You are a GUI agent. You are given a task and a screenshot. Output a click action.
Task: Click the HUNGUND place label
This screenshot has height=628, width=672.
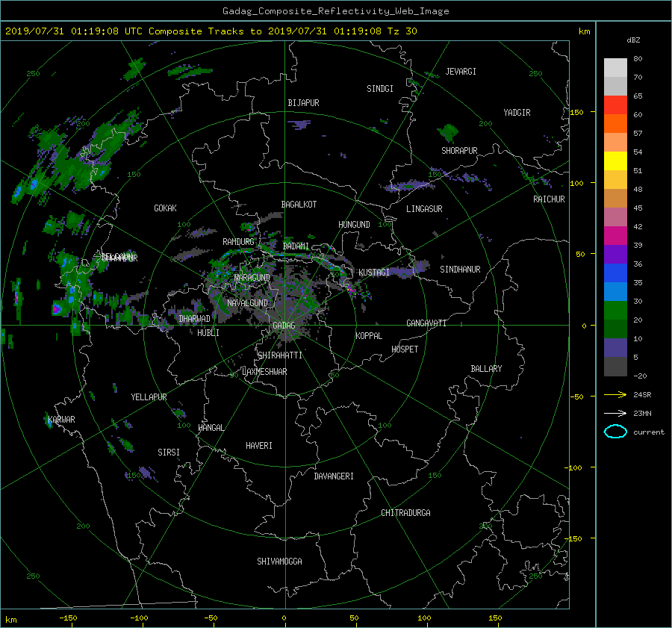tap(354, 225)
